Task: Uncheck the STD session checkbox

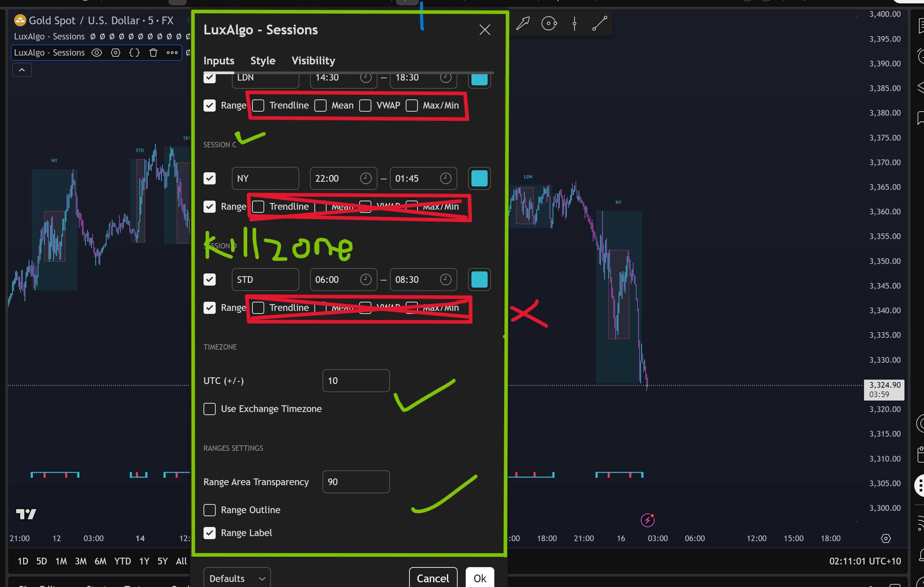Action: click(210, 280)
